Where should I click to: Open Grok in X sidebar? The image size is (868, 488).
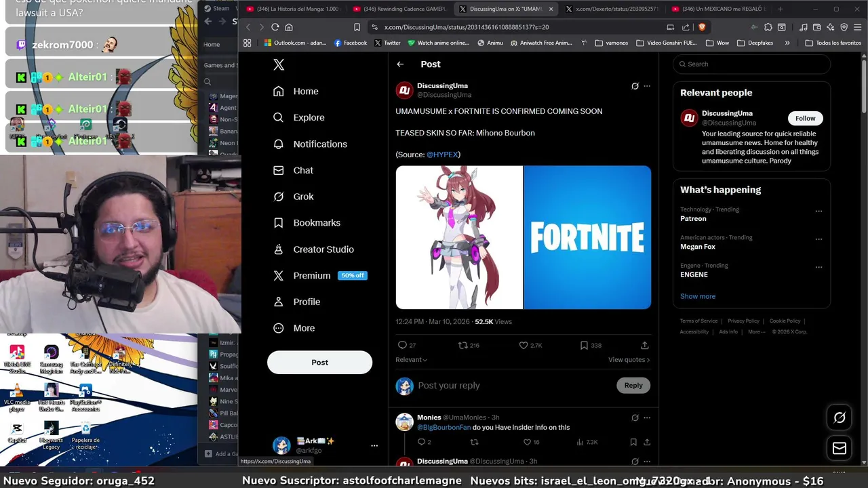pos(293,197)
